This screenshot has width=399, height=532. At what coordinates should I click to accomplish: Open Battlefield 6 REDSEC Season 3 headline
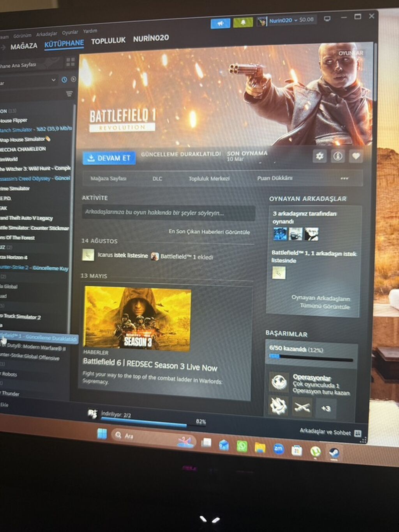150,364
